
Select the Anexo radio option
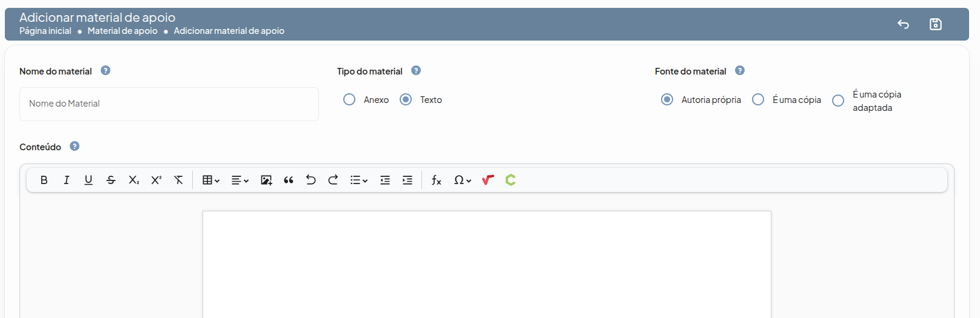pos(349,99)
